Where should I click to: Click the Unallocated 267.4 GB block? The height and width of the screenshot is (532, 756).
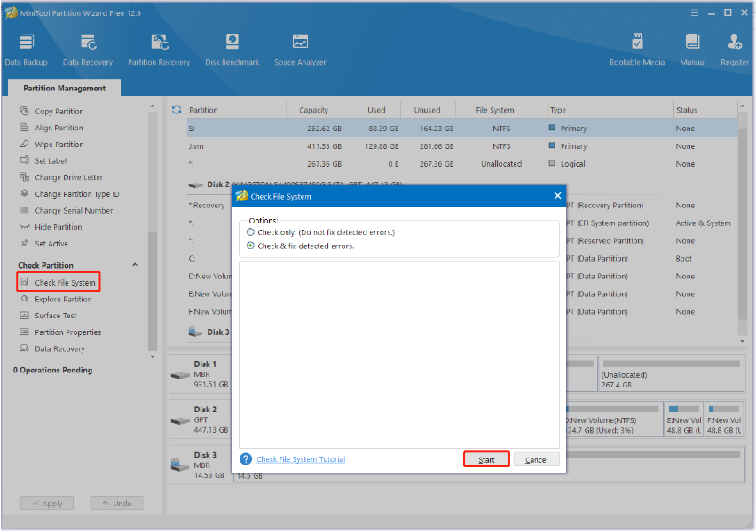(671, 374)
